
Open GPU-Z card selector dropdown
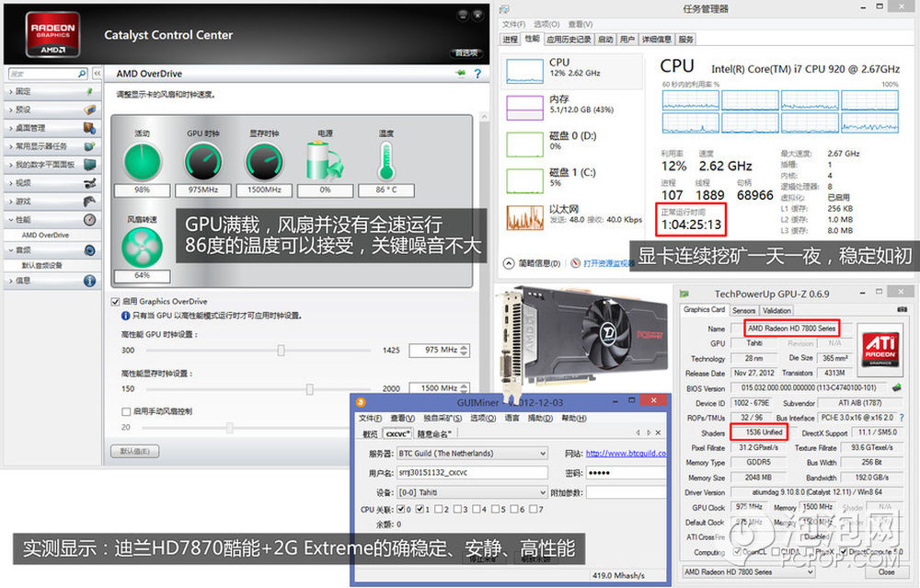tap(749, 572)
